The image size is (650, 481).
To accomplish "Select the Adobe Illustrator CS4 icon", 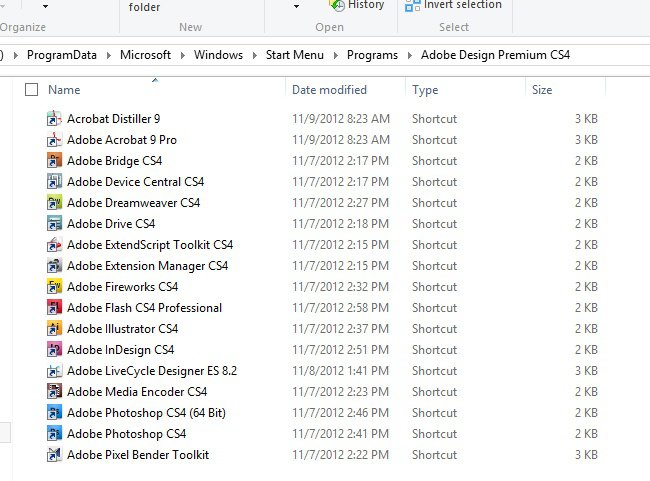I will pyautogui.click(x=55, y=329).
